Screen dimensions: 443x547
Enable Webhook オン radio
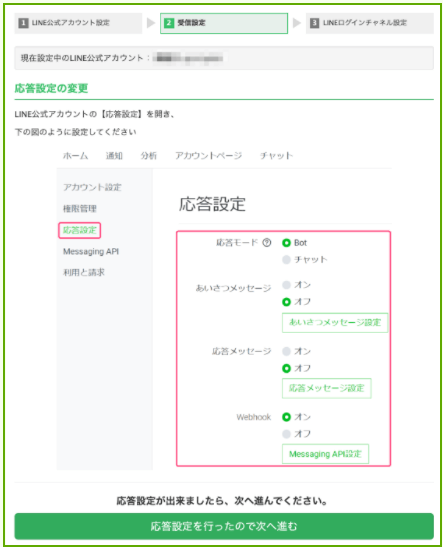click(x=286, y=417)
